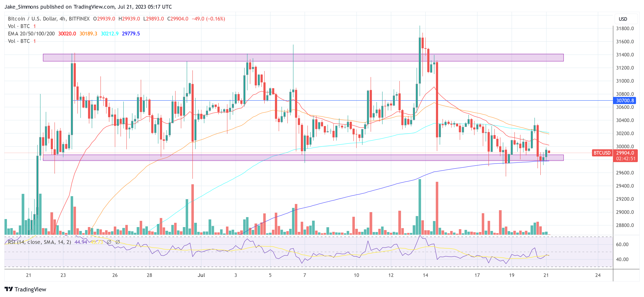The width and height of the screenshot is (644, 297).
Task: Click the 14 date label on the time axis
Action: [x=425, y=275]
